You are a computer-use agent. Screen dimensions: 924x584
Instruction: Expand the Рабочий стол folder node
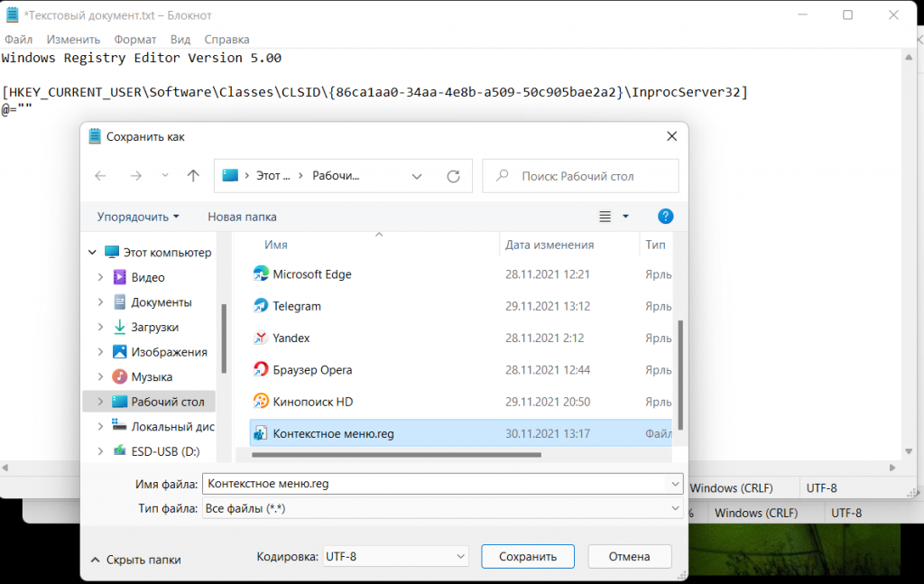[x=100, y=402]
